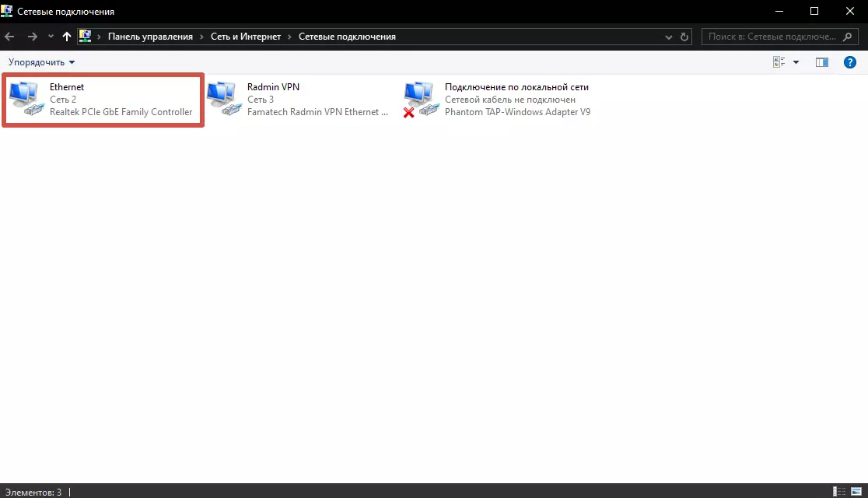Select the 'Сетевые подключения' breadcrumb
The height and width of the screenshot is (498, 868).
[347, 37]
